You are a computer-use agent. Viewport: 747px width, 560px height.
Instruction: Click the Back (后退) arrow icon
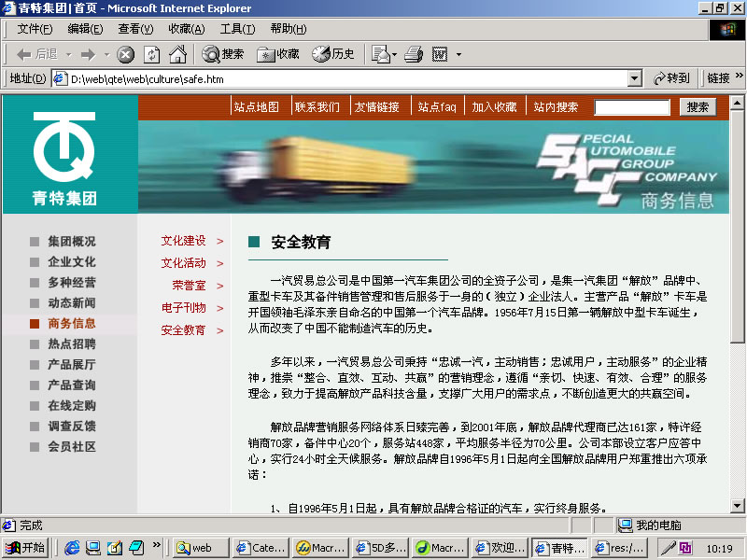[24, 55]
